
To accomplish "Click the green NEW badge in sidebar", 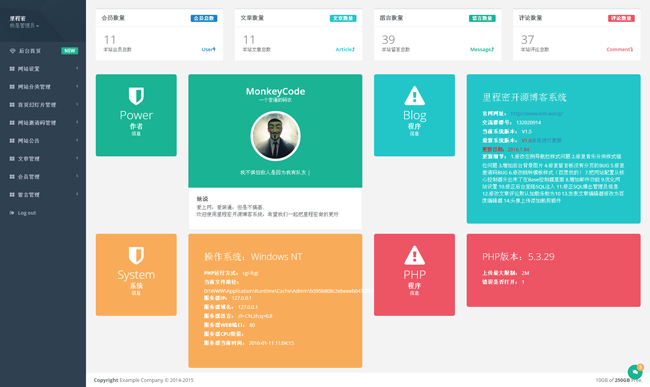I will coord(70,51).
